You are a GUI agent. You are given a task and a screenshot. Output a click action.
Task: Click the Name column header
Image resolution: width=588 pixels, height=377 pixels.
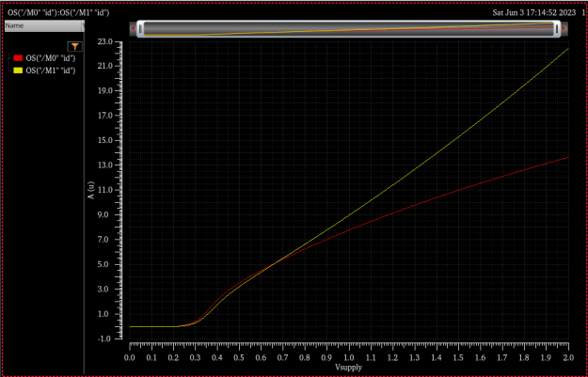tap(14, 26)
